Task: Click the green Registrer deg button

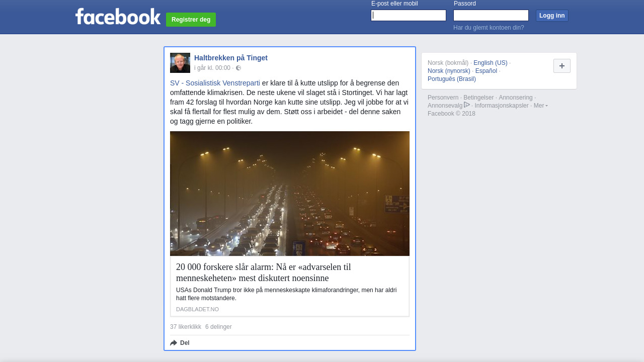Action: [x=191, y=20]
